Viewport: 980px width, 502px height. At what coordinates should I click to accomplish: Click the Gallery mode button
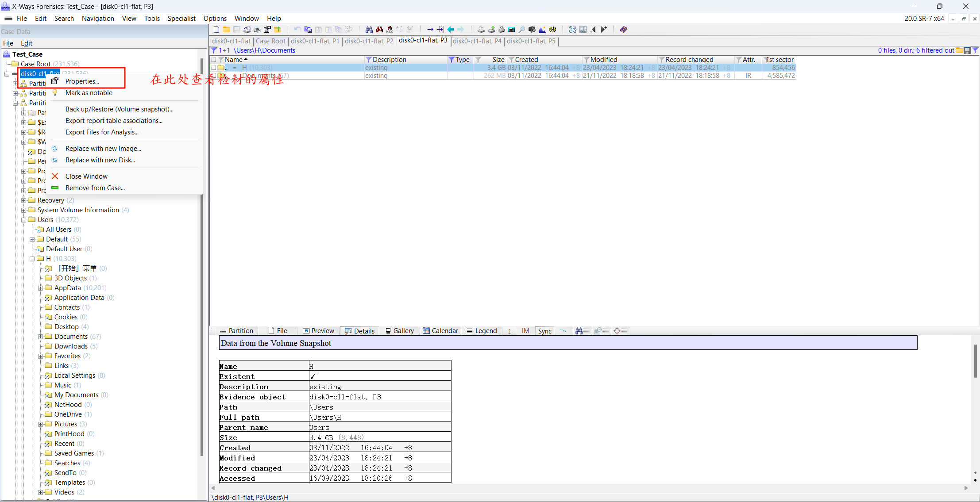coord(399,331)
